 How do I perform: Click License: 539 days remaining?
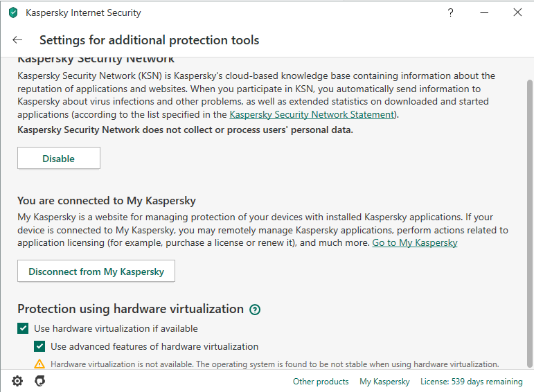click(472, 382)
